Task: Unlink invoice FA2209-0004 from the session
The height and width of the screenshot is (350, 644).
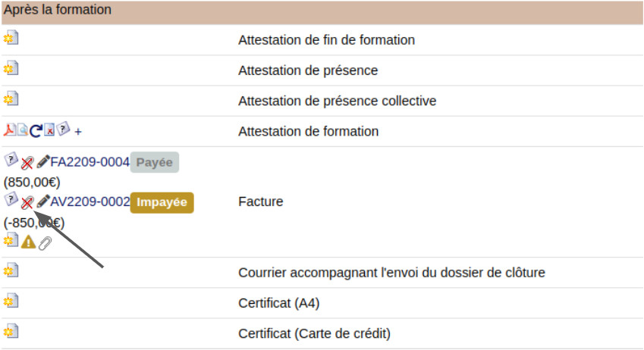Action: click(27, 163)
